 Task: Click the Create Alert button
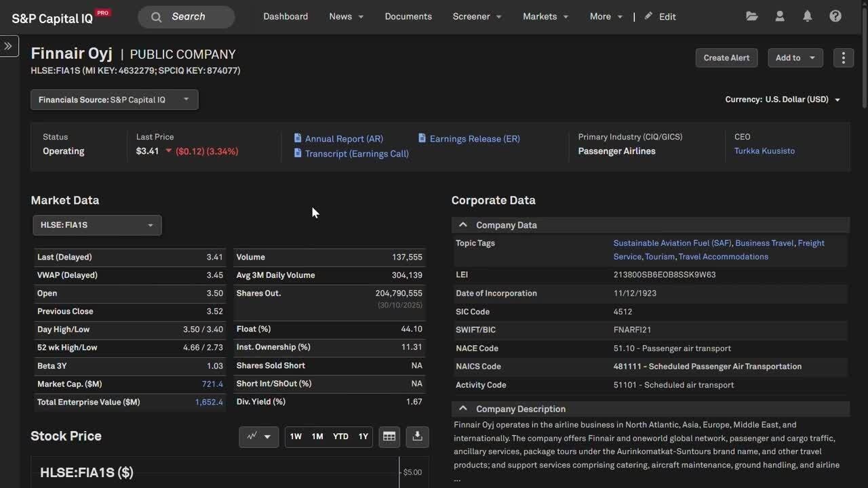tap(726, 58)
